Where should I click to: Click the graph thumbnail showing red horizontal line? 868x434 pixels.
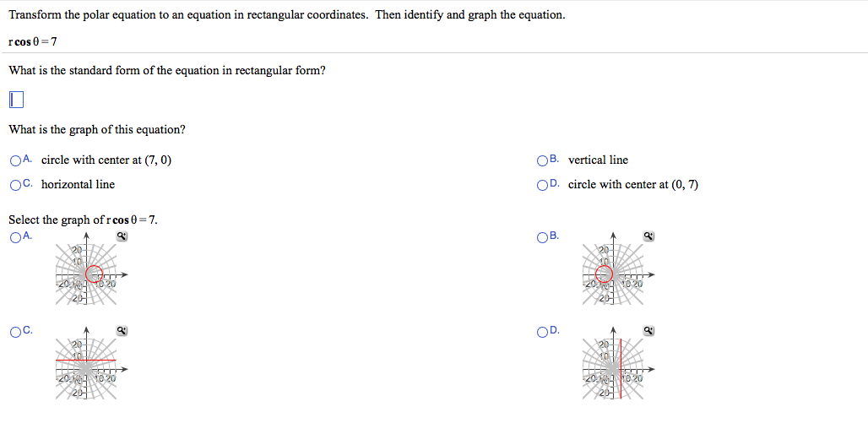click(88, 366)
